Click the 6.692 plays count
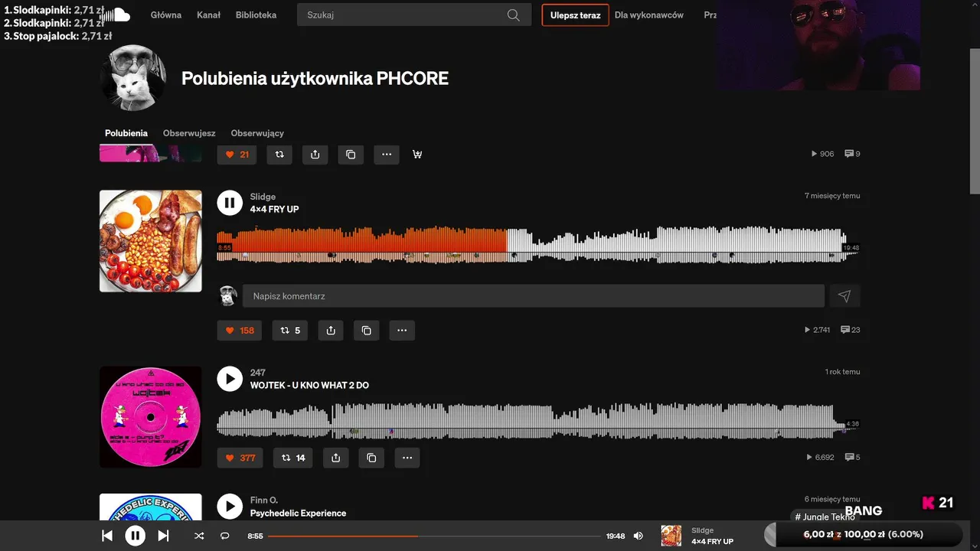Viewport: 980px width, 551px height. click(821, 458)
